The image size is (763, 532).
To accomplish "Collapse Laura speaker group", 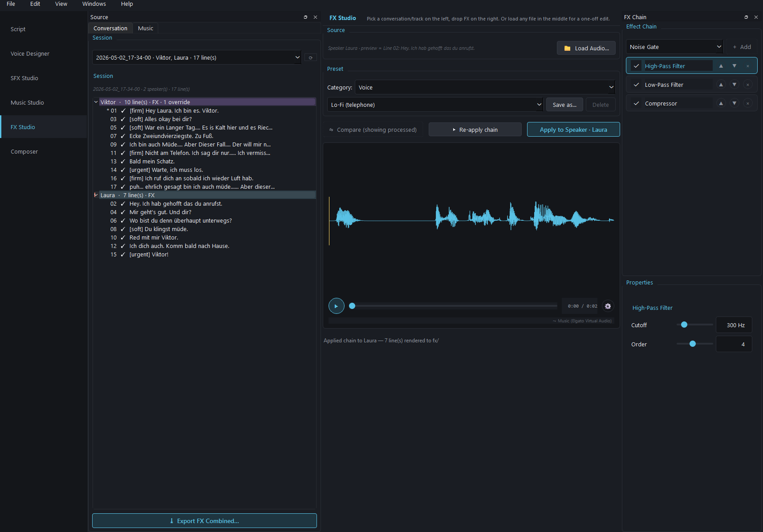I will pyautogui.click(x=96, y=195).
